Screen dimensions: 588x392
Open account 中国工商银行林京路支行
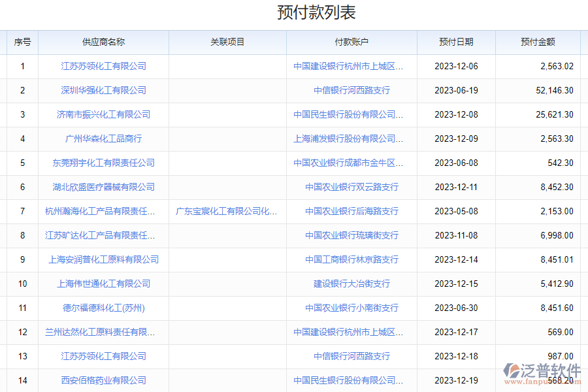tap(351, 259)
